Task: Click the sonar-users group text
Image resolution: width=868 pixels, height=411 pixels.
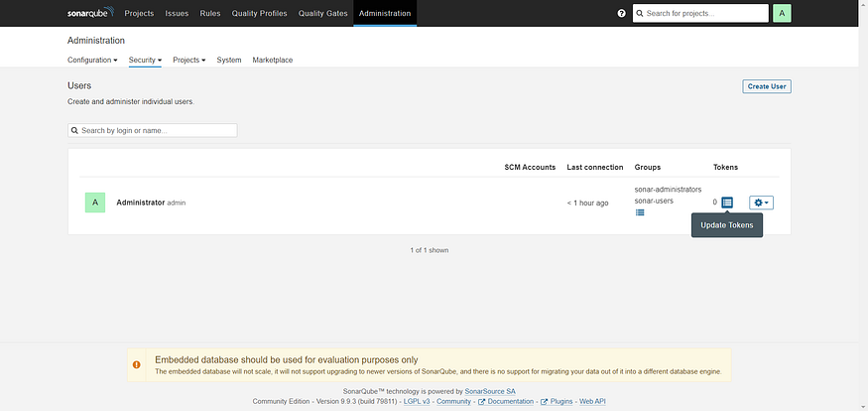Action: coord(654,201)
